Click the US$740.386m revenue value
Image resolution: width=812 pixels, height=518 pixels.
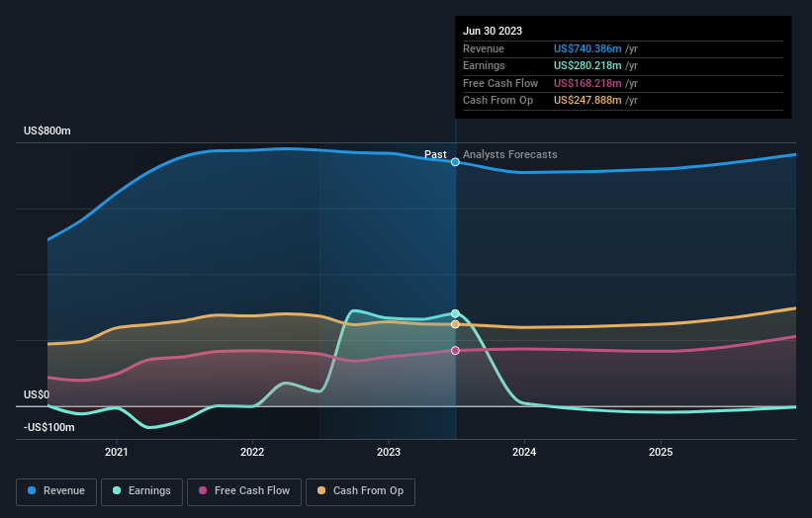pos(587,48)
